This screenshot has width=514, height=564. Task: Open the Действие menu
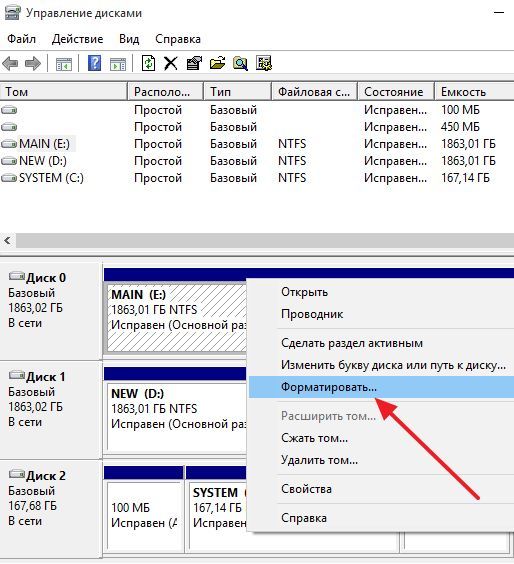pos(77,39)
